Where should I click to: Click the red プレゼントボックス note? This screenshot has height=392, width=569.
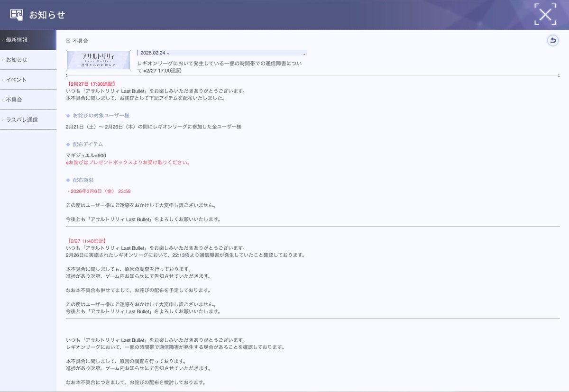pyautogui.click(x=128, y=163)
